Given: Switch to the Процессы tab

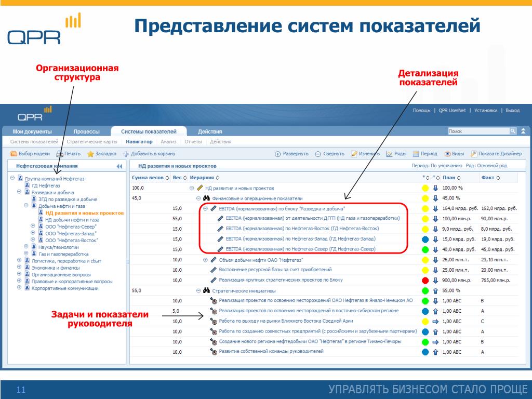Looking at the screenshot, I should [87, 131].
